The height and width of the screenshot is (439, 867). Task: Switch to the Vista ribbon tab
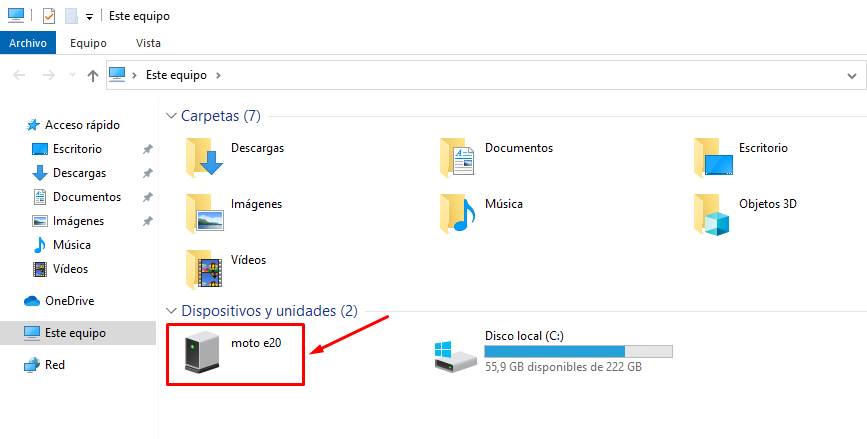148,43
